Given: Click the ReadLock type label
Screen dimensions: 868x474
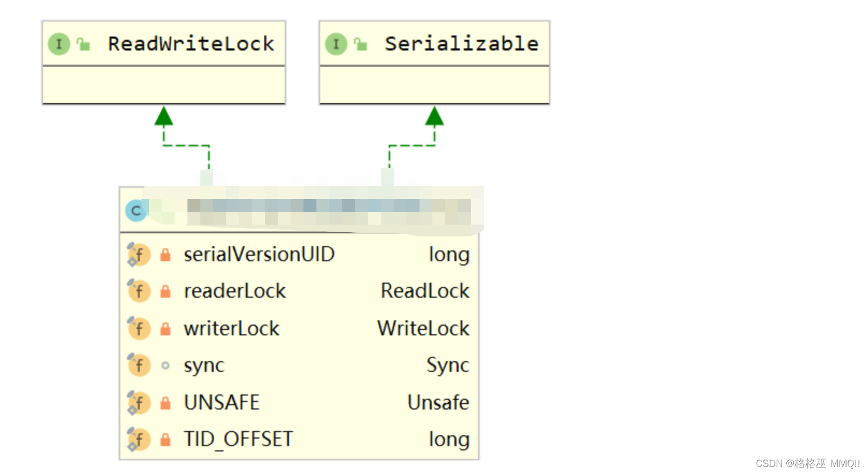Looking at the screenshot, I should click(425, 291).
